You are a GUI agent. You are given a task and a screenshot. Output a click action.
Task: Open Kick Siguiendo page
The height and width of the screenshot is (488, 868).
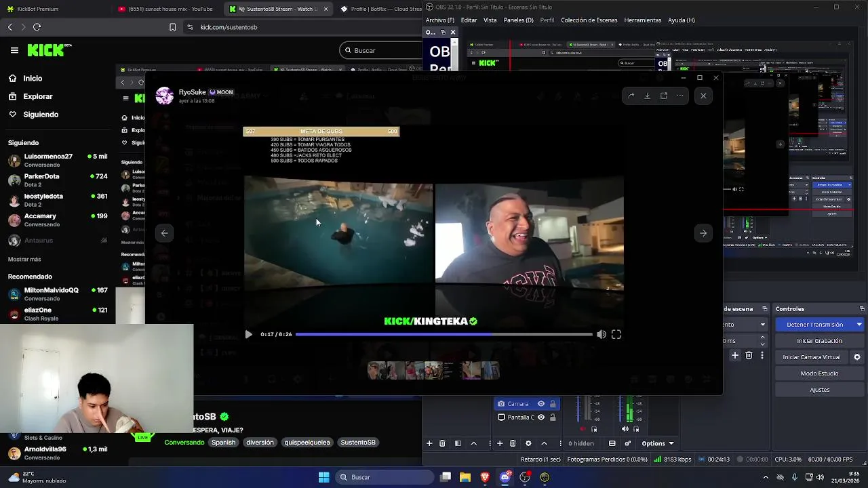tap(41, 115)
